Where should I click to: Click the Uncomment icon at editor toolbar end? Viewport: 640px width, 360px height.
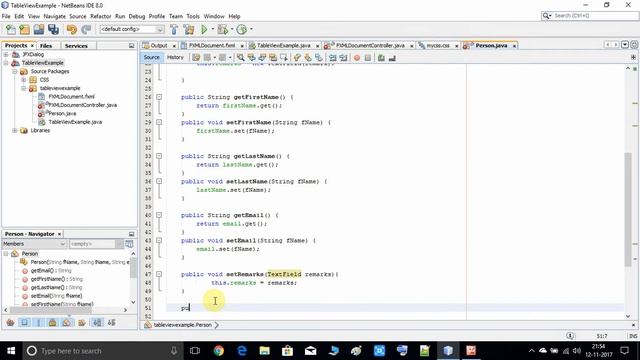point(392,58)
